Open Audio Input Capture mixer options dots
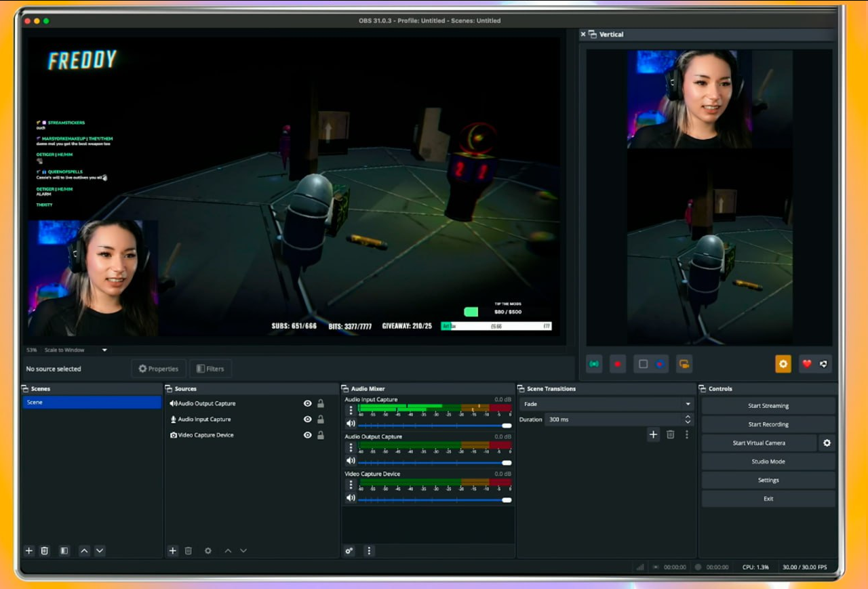This screenshot has width=868, height=589. (351, 410)
